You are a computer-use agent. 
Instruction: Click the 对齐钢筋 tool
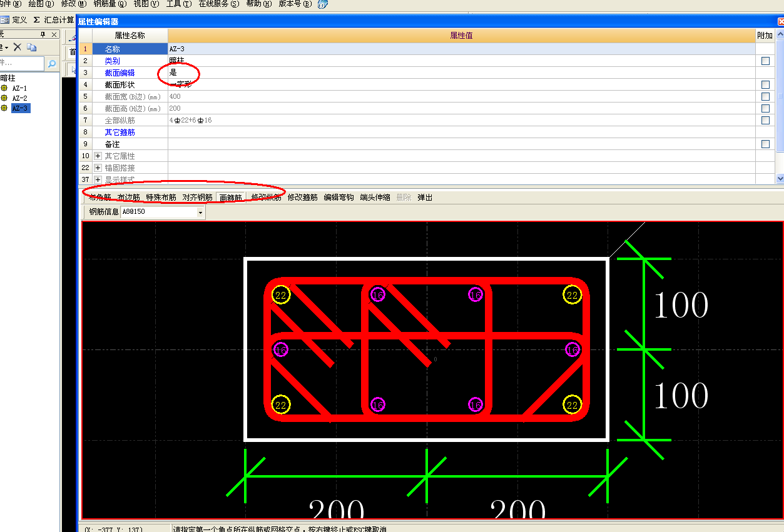click(198, 198)
